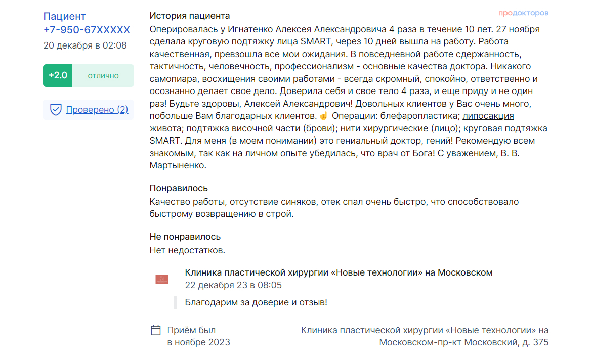
Task: Click the red clinic logo thumbnail
Action: pyautogui.click(x=161, y=279)
